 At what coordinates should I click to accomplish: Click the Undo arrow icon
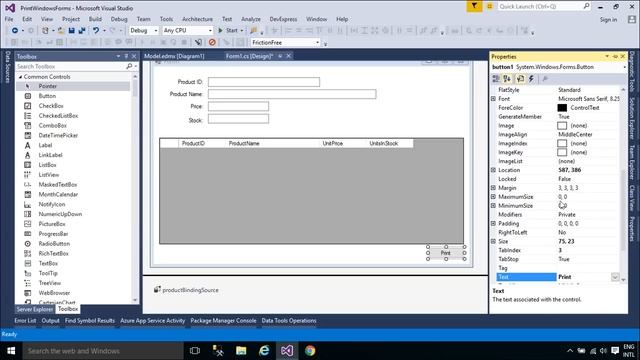[96, 31]
